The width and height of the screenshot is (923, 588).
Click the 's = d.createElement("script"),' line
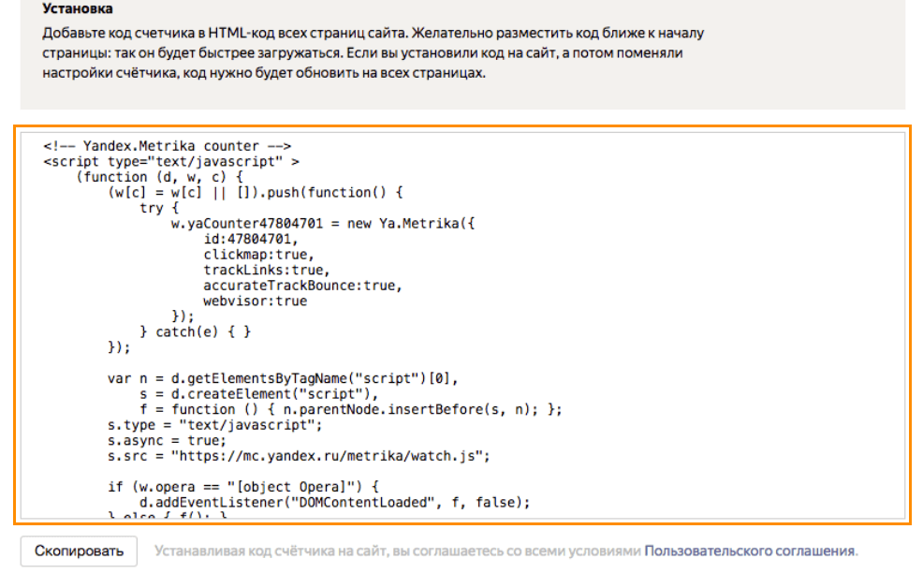259,394
